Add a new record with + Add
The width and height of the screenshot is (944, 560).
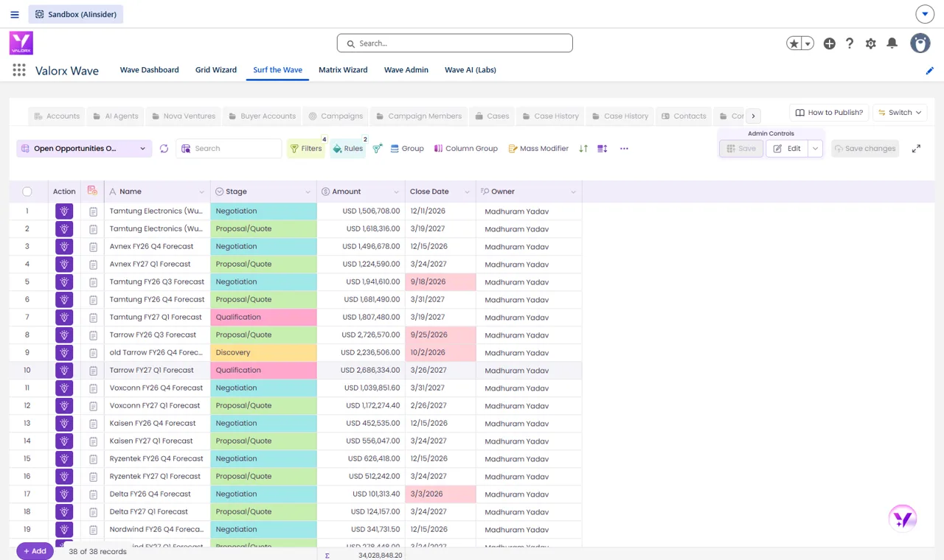pos(35,551)
